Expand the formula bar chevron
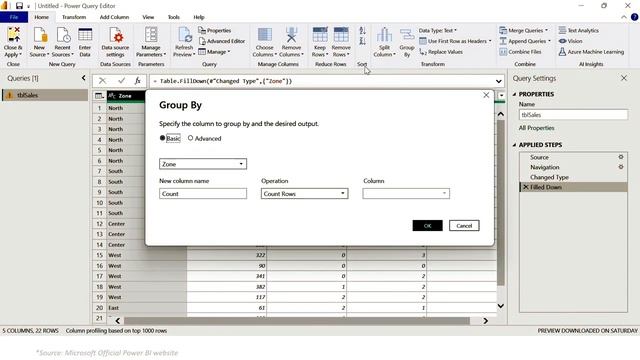The image size is (640, 360). (x=498, y=81)
